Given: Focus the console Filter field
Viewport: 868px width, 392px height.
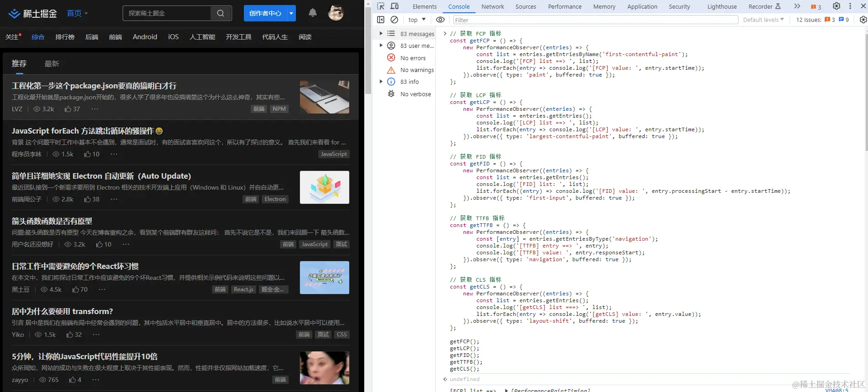Looking at the screenshot, I should [595, 20].
